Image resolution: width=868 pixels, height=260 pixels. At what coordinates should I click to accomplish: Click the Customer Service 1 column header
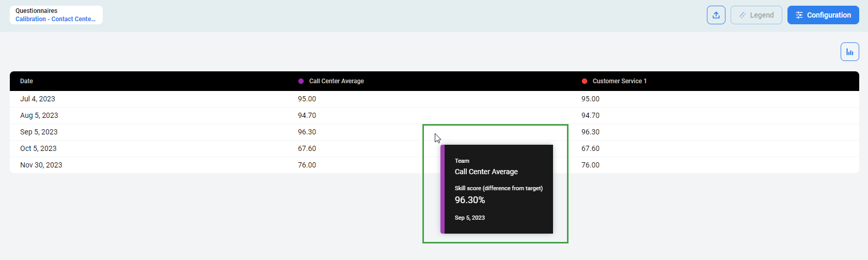(619, 81)
